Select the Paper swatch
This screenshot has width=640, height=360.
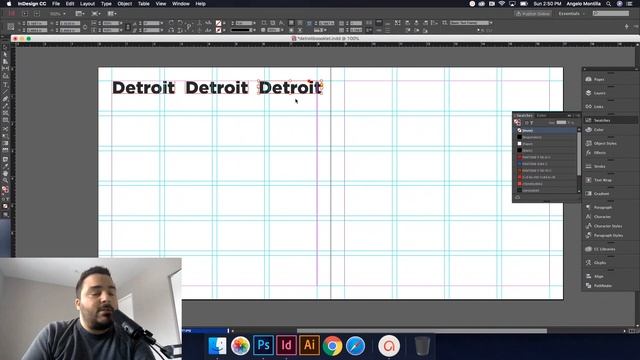[x=546, y=144]
